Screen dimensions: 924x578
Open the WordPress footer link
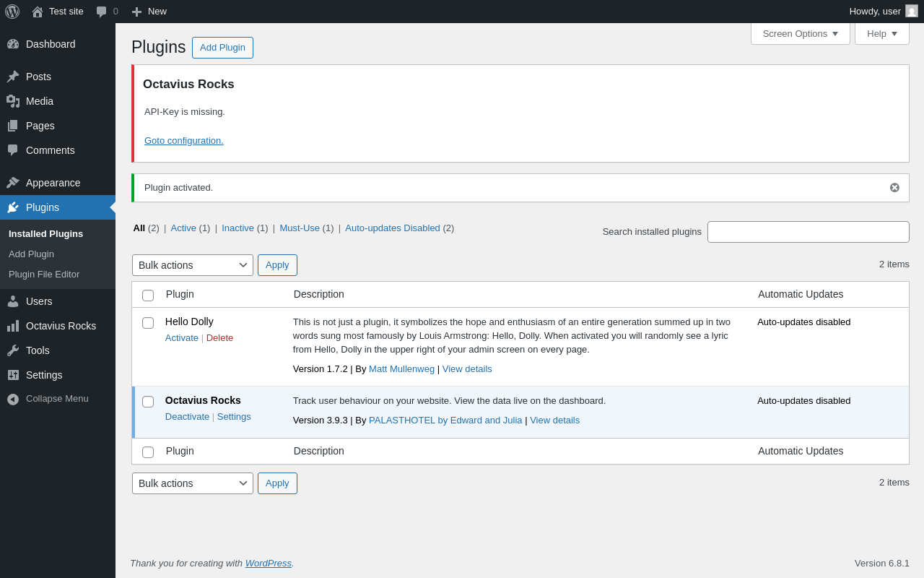[269, 564]
